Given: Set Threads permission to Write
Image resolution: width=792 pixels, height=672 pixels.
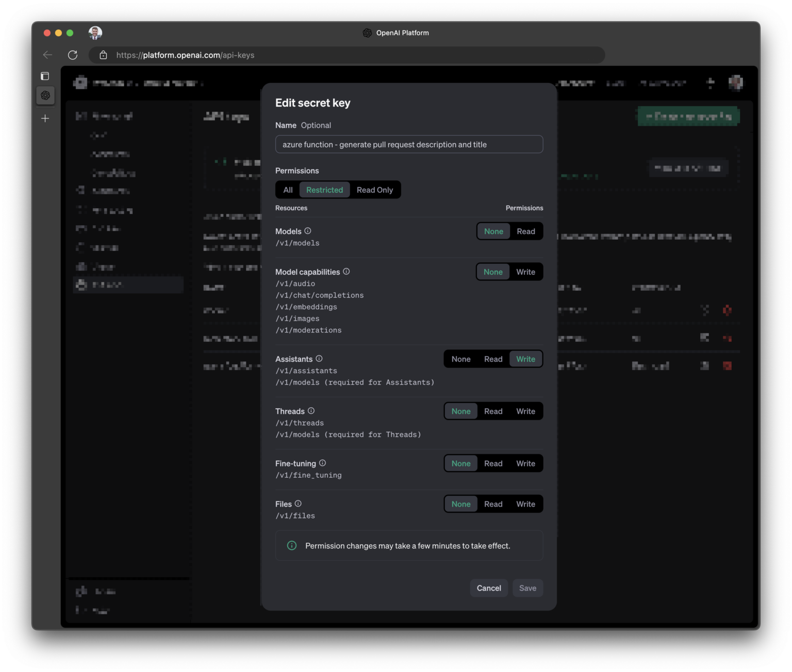Looking at the screenshot, I should point(526,411).
